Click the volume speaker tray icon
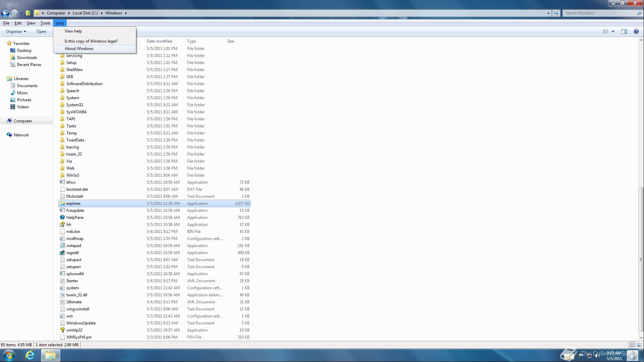The width and height of the screenshot is (644, 362). [597, 356]
